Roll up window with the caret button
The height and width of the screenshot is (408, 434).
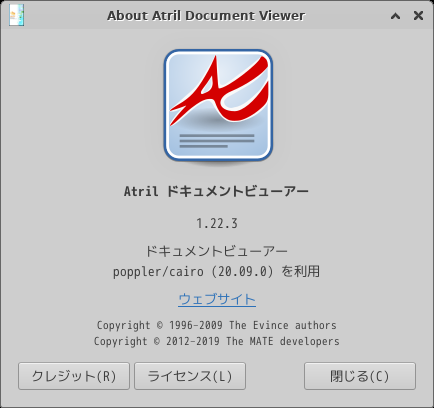click(395, 16)
